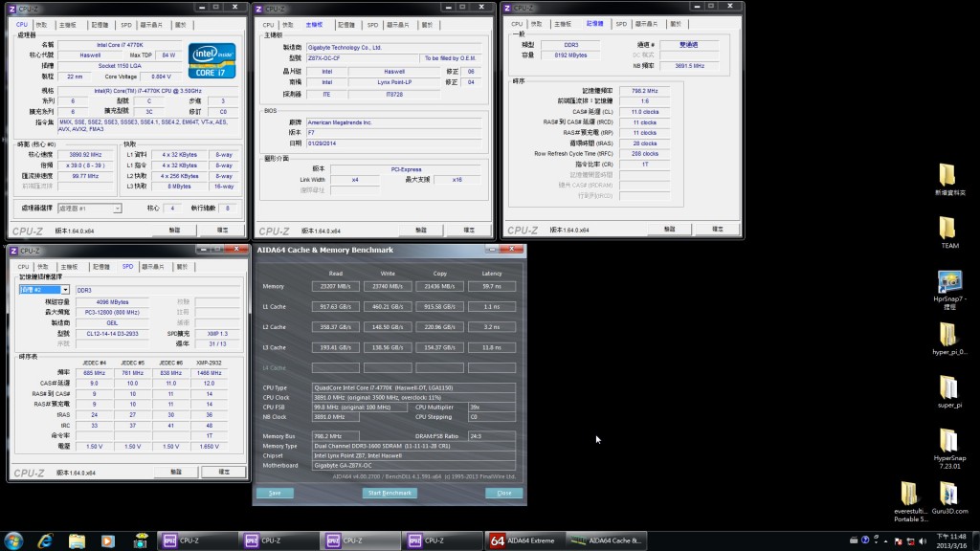This screenshot has width=980, height=551.
Task: Click the taskbar clock showing 11:48
Action: [x=950, y=540]
